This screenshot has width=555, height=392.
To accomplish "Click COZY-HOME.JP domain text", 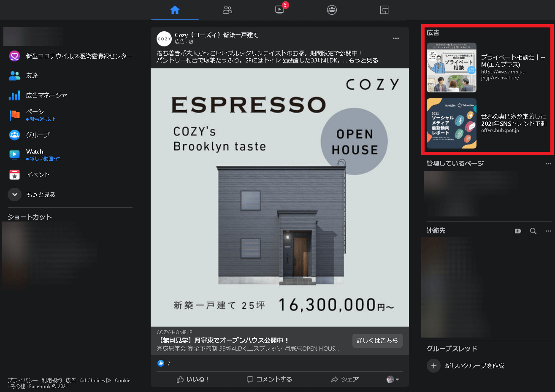I will coord(174,332).
